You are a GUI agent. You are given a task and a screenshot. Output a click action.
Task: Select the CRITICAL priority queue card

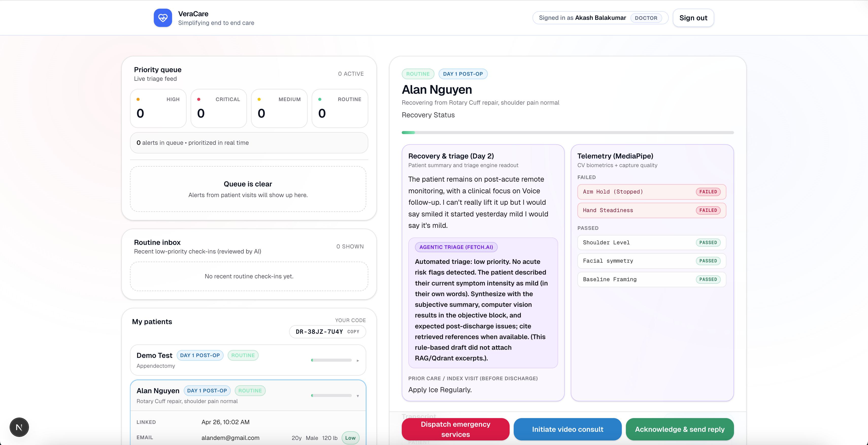click(x=219, y=108)
